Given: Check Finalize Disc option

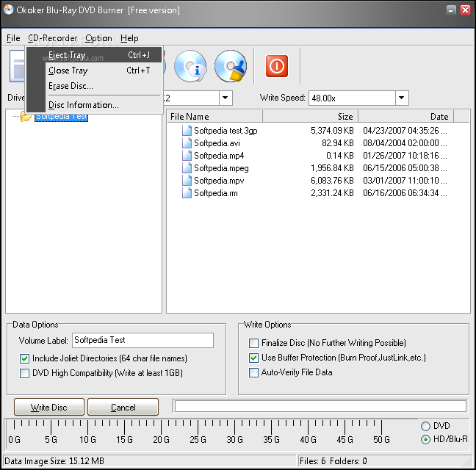Looking at the screenshot, I should point(253,343).
